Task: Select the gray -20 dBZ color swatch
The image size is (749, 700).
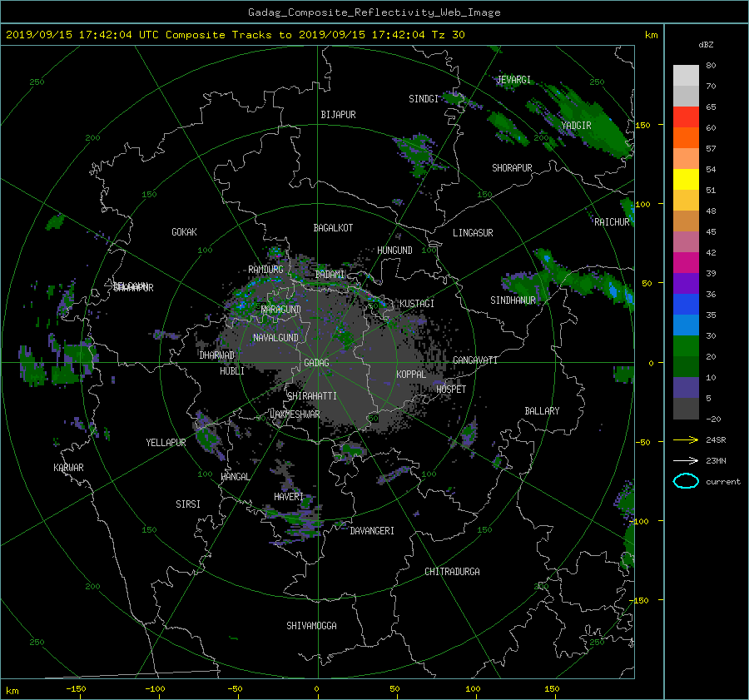Action: click(686, 409)
